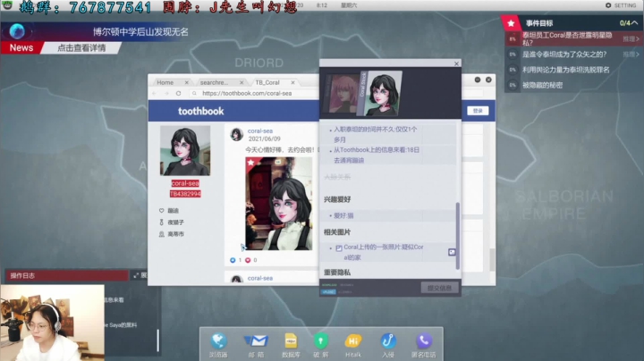
Task: Click the blue like icon under the post
Action: [x=233, y=260]
